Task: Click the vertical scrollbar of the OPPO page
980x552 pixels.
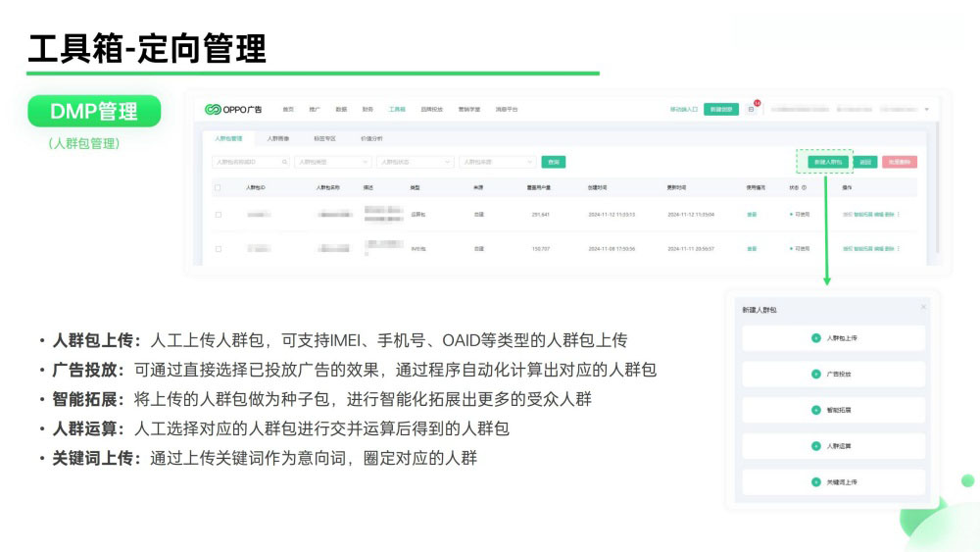Action: pos(938,187)
